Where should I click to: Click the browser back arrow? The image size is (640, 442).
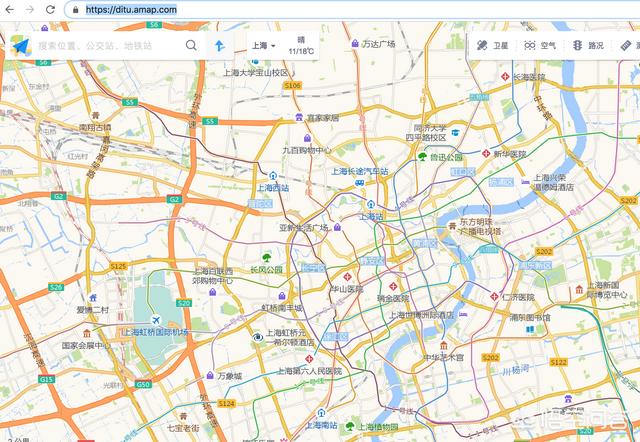pos(10,9)
